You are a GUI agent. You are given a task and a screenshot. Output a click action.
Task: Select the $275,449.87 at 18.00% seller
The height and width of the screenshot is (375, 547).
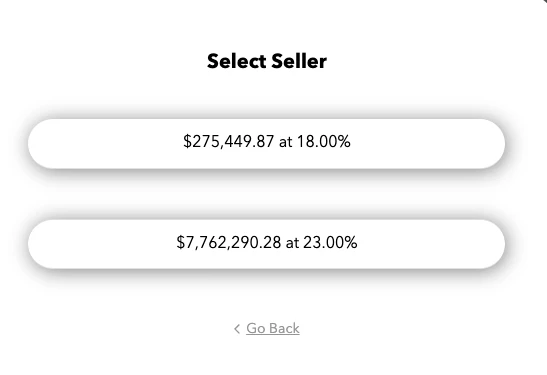point(267,143)
